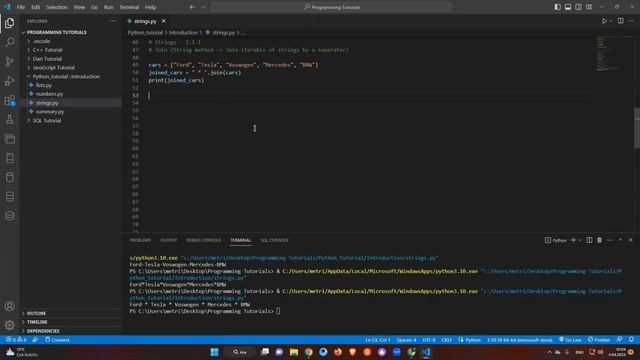This screenshot has width=640, height=360.
Task: Open the Source Control view
Action: 10,62
